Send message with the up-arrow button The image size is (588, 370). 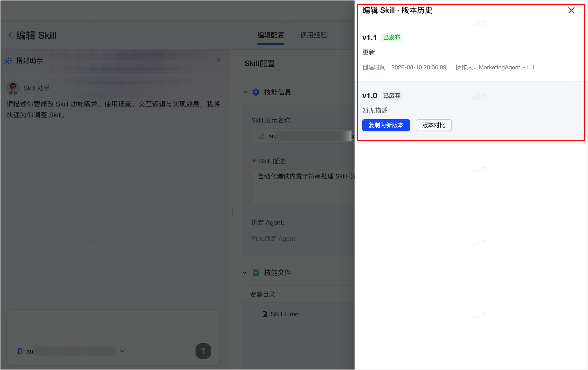(203, 351)
